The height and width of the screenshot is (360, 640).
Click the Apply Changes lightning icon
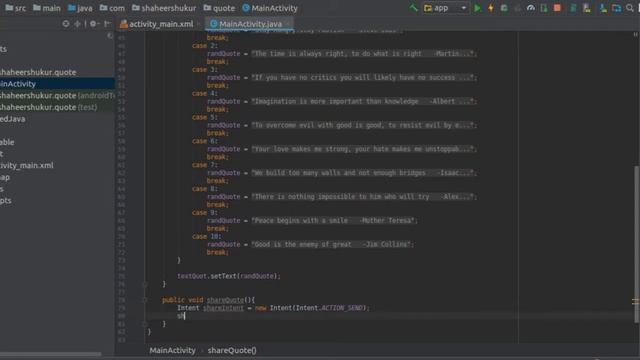(x=491, y=8)
